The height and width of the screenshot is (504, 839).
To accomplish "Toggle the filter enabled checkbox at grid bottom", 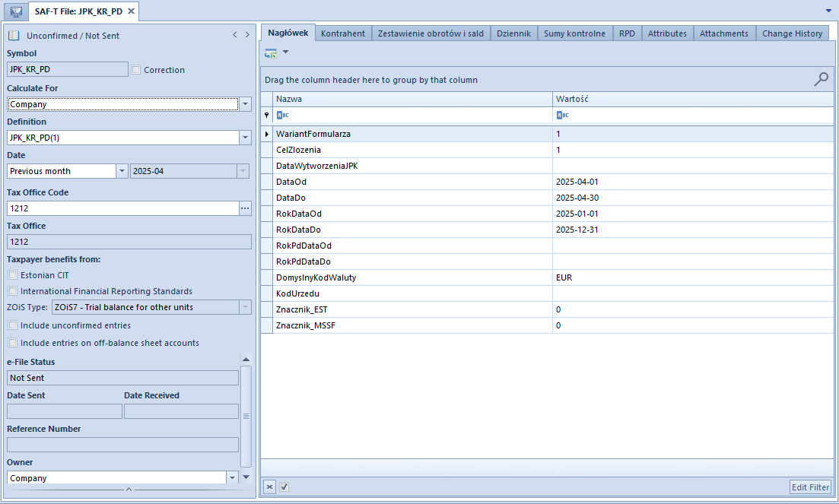I will tap(284, 487).
